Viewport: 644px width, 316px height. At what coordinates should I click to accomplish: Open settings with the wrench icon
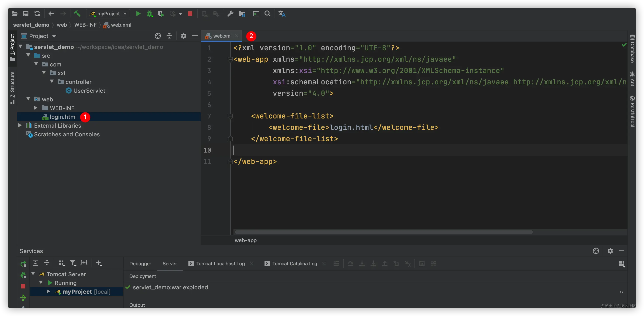pos(230,14)
